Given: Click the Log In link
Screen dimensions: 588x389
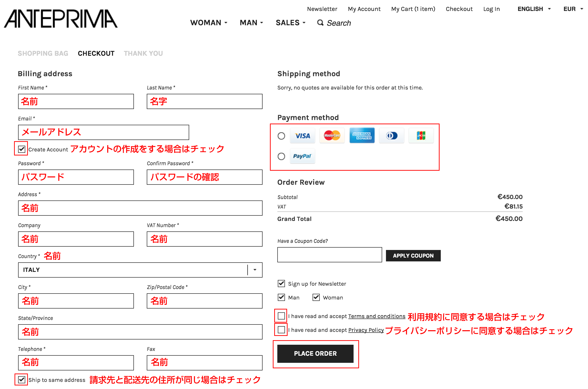Looking at the screenshot, I should pos(492,9).
